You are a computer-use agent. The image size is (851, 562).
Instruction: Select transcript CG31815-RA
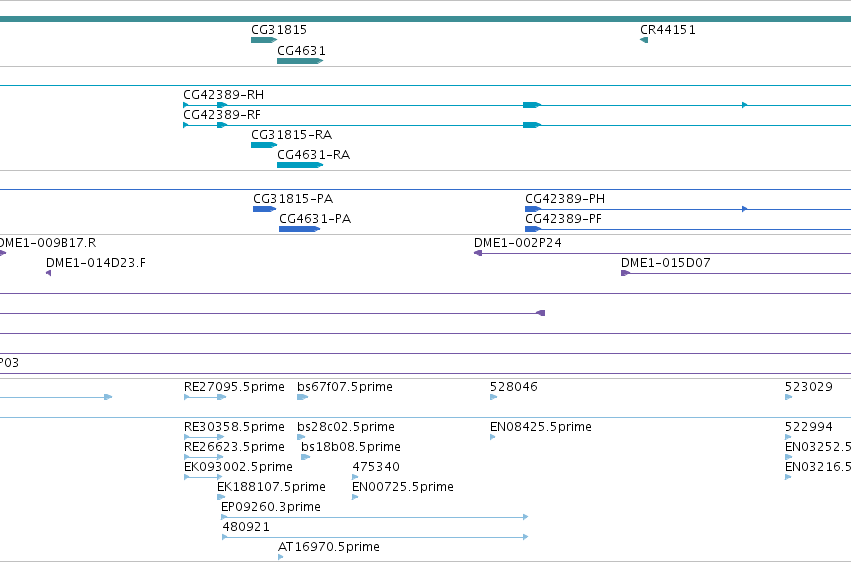291,135
